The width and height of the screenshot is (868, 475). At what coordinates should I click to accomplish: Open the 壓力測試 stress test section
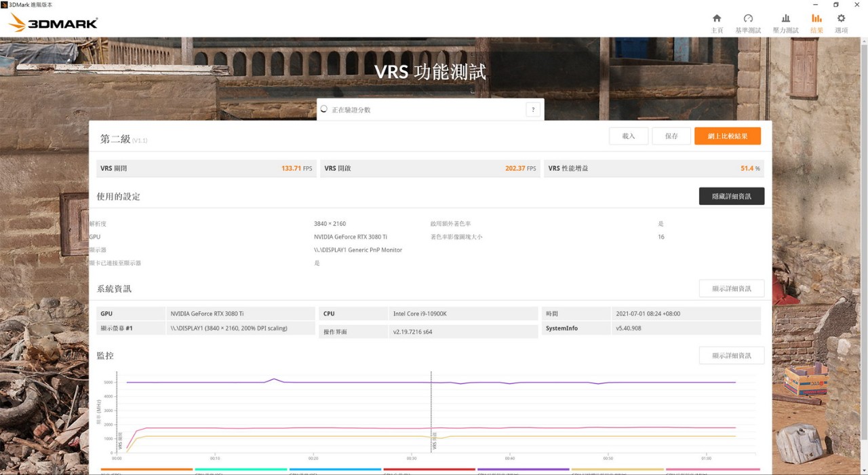coord(785,23)
